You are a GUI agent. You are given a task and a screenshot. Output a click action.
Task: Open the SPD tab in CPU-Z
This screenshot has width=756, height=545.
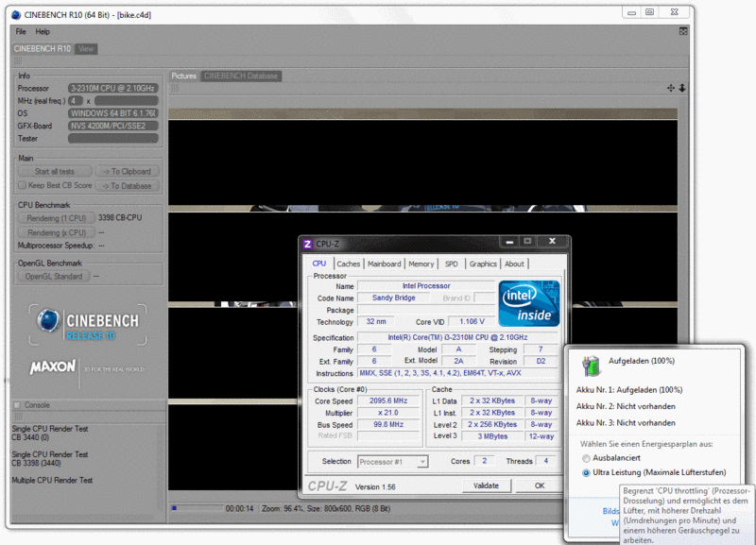(x=452, y=264)
